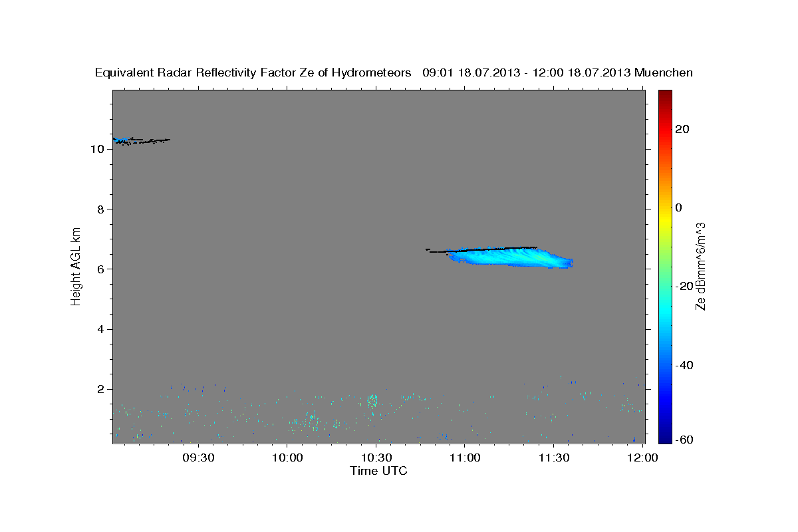Image resolution: width=798 pixels, height=532 pixels.
Task: Click the height tick label 10
Action: (x=97, y=149)
